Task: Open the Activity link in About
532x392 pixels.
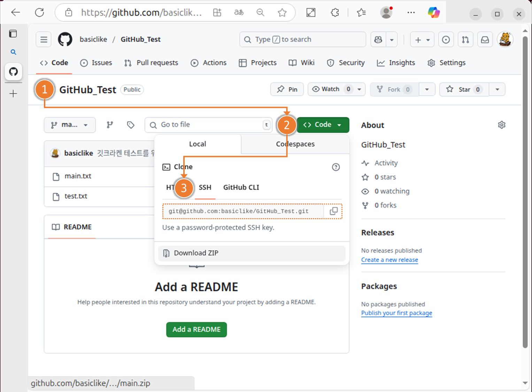Action: (386, 163)
